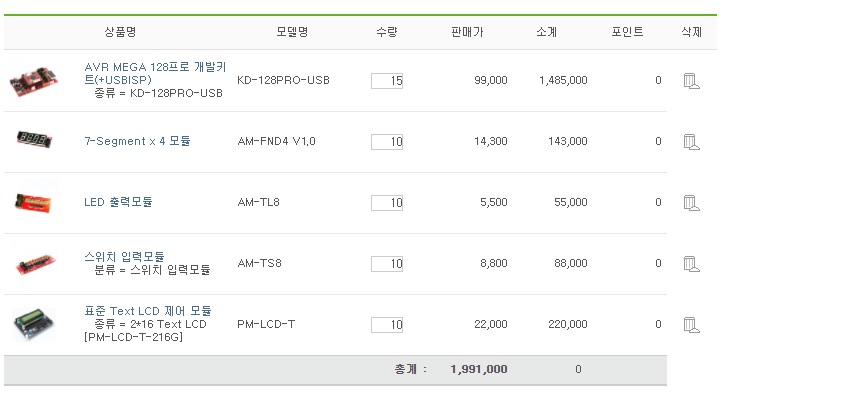Screen dimensions: 862x404
Task: Open 표준 Text LCD 제어 모듈 link
Action: [x=148, y=311]
